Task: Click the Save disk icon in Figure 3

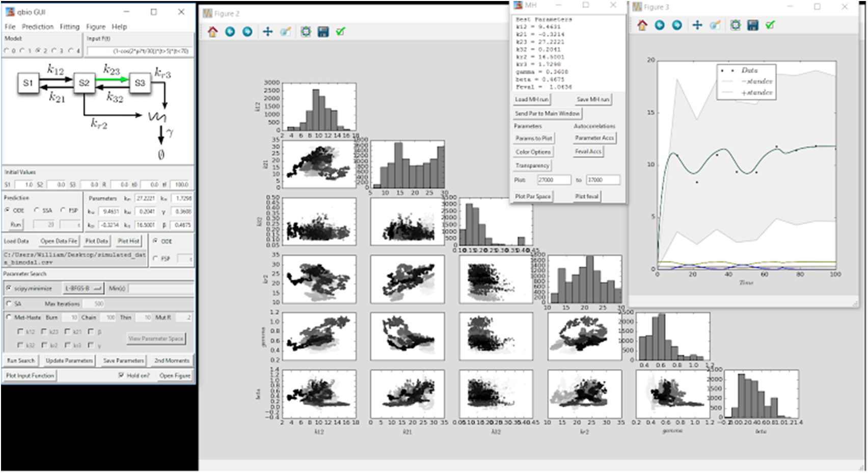Action: (x=753, y=25)
